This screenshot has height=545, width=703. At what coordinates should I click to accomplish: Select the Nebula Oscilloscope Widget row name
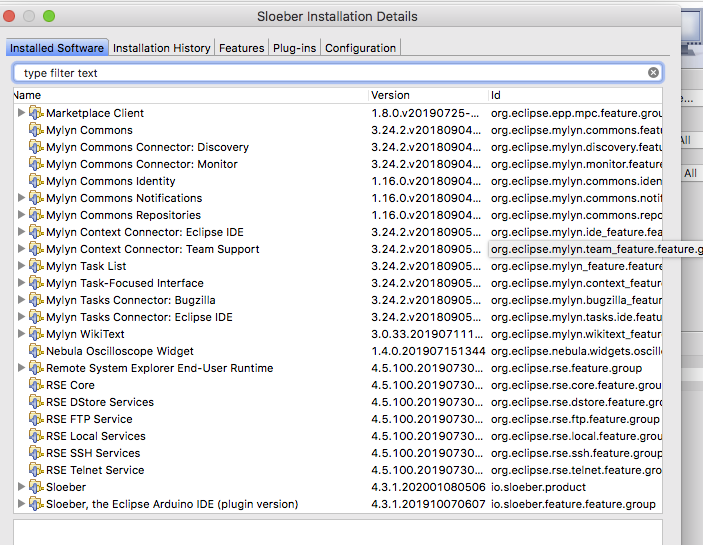[x=120, y=351]
